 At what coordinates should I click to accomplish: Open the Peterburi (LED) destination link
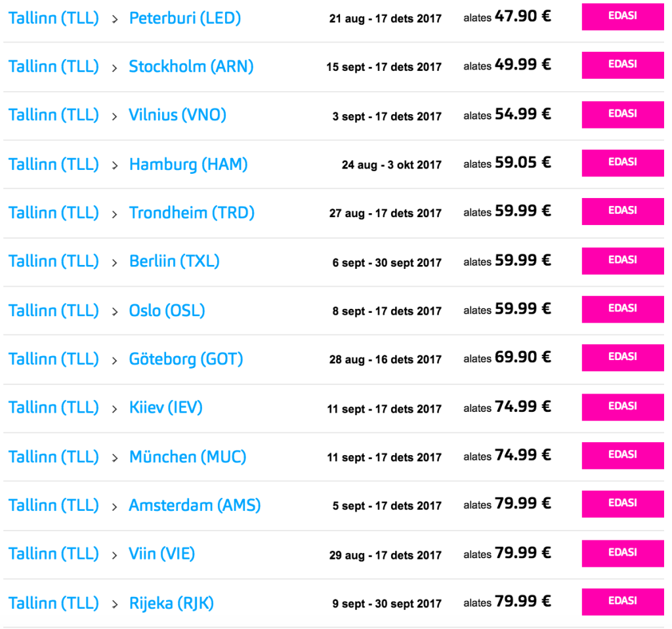185,18
